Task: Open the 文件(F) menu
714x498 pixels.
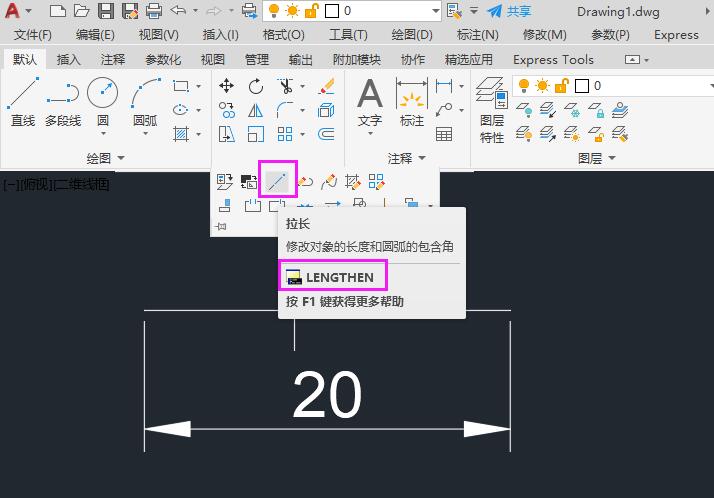Action: [x=32, y=35]
